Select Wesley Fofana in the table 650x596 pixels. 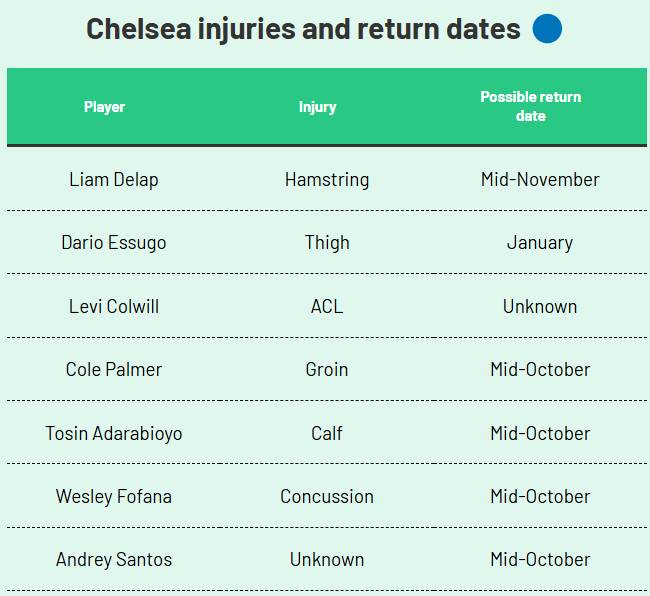tap(114, 496)
